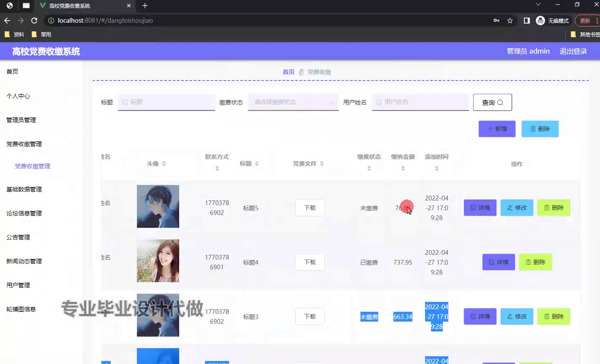600x364 pixels.
Task: Click avatar thumbnail in row 标题4
Action: click(x=158, y=261)
